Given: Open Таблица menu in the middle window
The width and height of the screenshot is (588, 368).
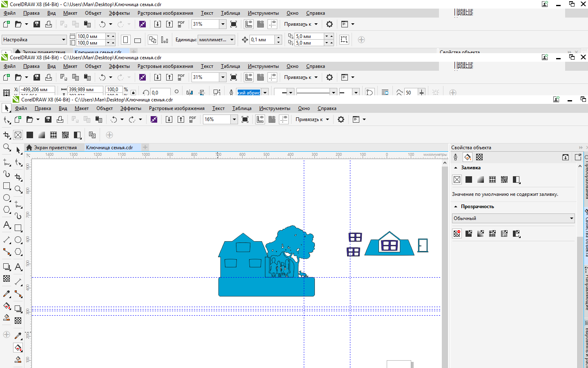Looking at the screenshot, I should [230, 66].
